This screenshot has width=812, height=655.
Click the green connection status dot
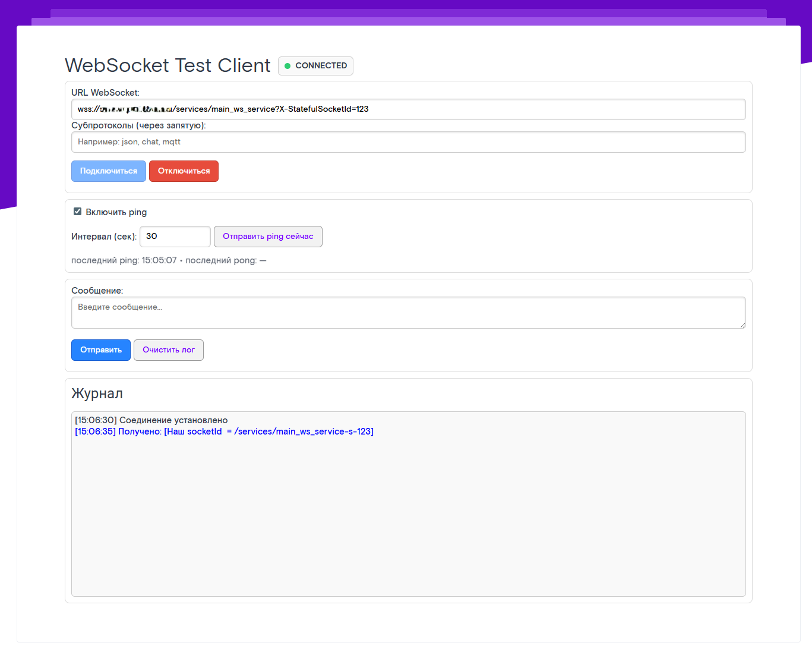[287, 66]
